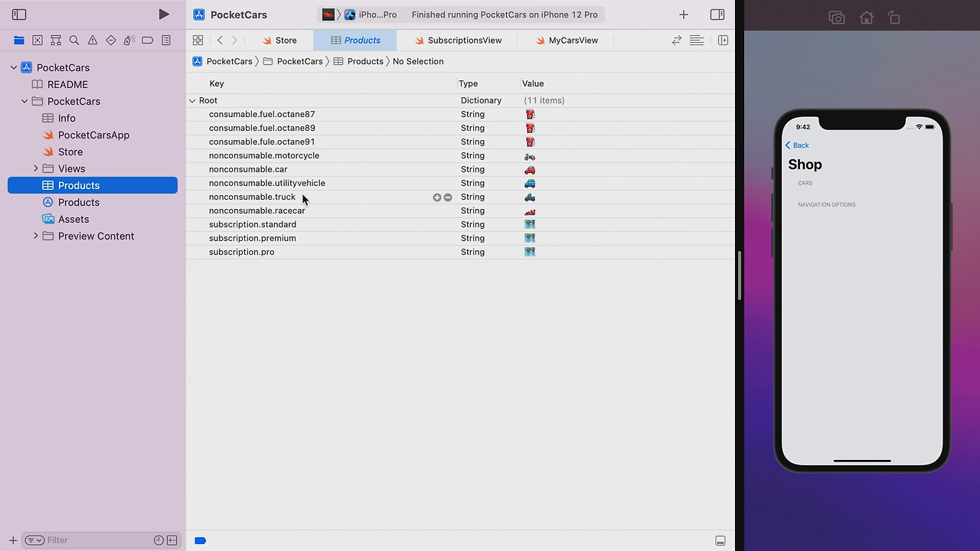Select the consumable.fuel.octane87 key
This screenshot has height=551, width=980.
pos(262,114)
